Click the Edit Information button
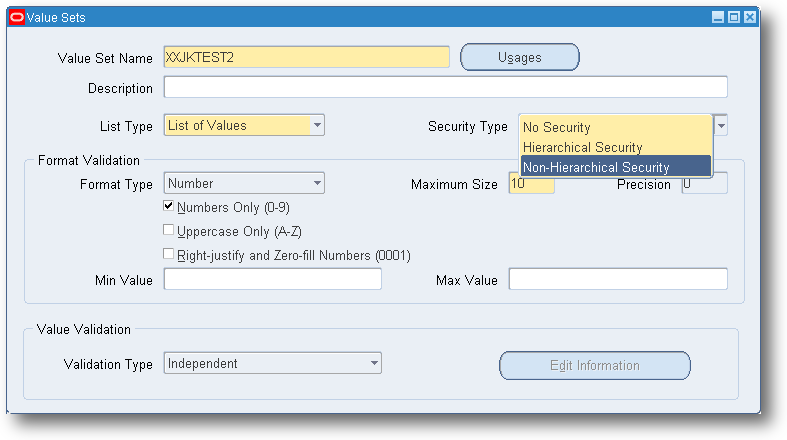The width and height of the screenshot is (787, 440). tap(595, 365)
